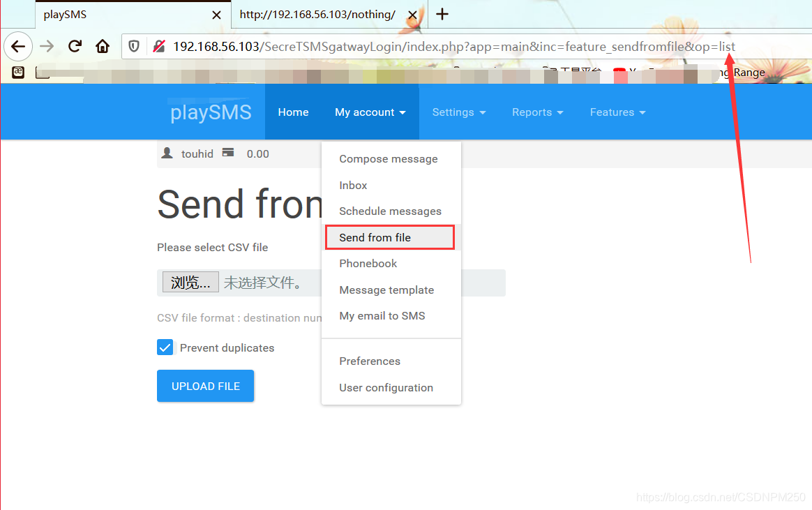Click the user icon beside touhid

[x=167, y=153]
